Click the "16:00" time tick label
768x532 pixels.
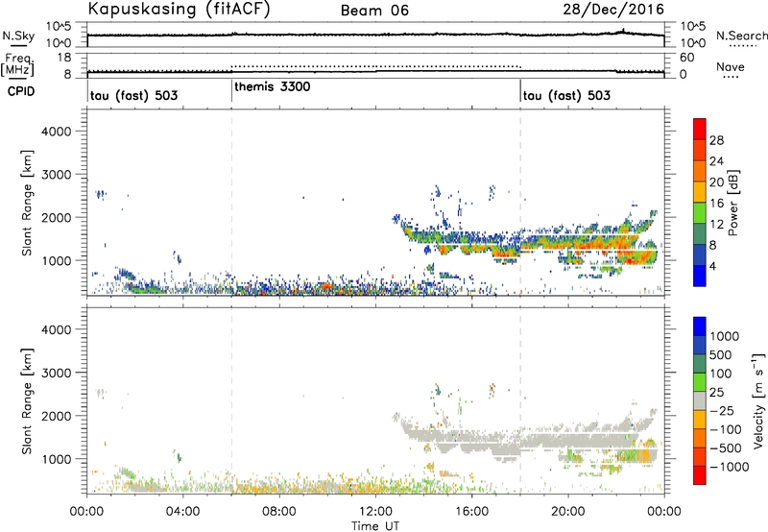(471, 512)
